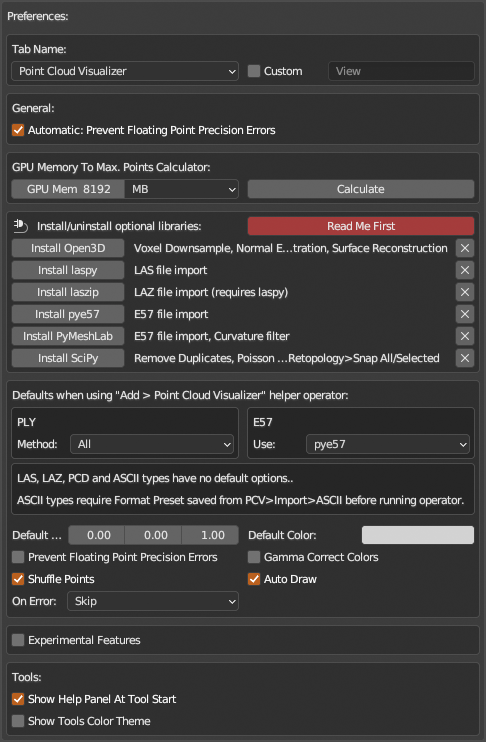The image size is (486, 742).
Task: Click the first default vector field showing 0.00
Action: click(x=97, y=535)
